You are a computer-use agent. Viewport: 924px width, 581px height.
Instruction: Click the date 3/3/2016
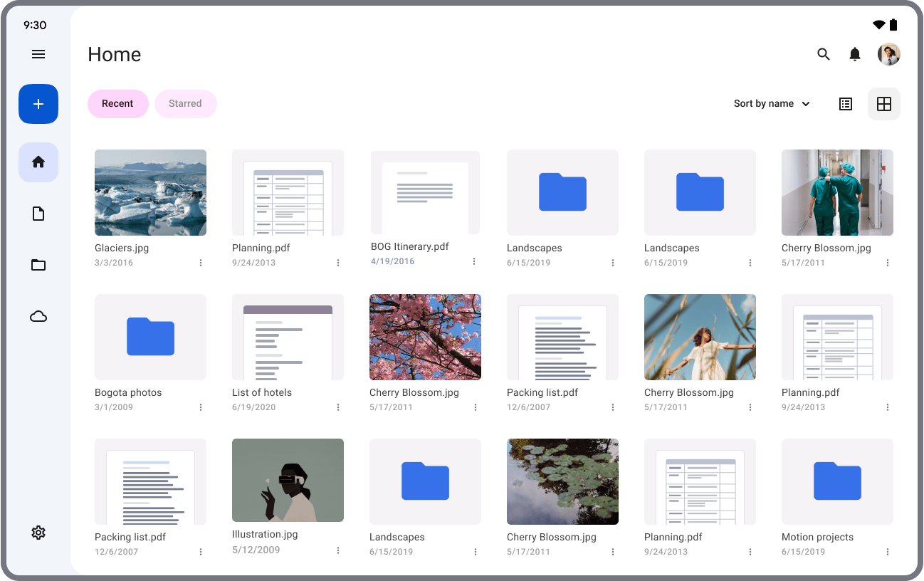pyautogui.click(x=114, y=263)
